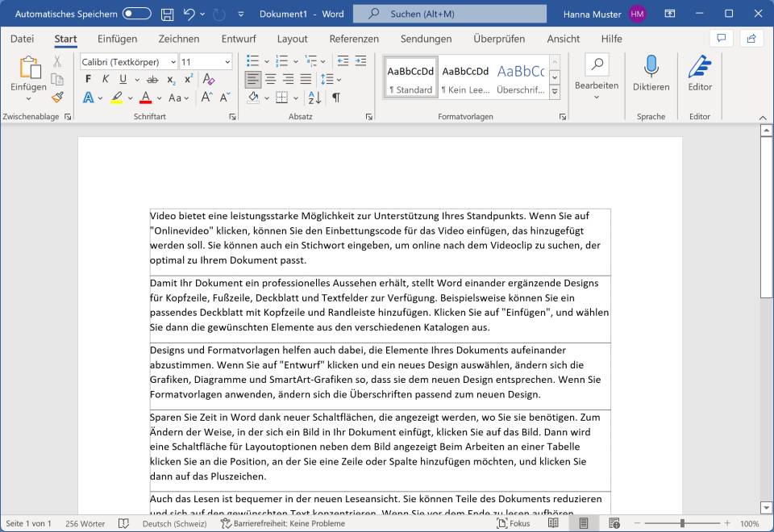The height and width of the screenshot is (532, 774).
Task: Increase paragraph indent
Action: (361, 61)
